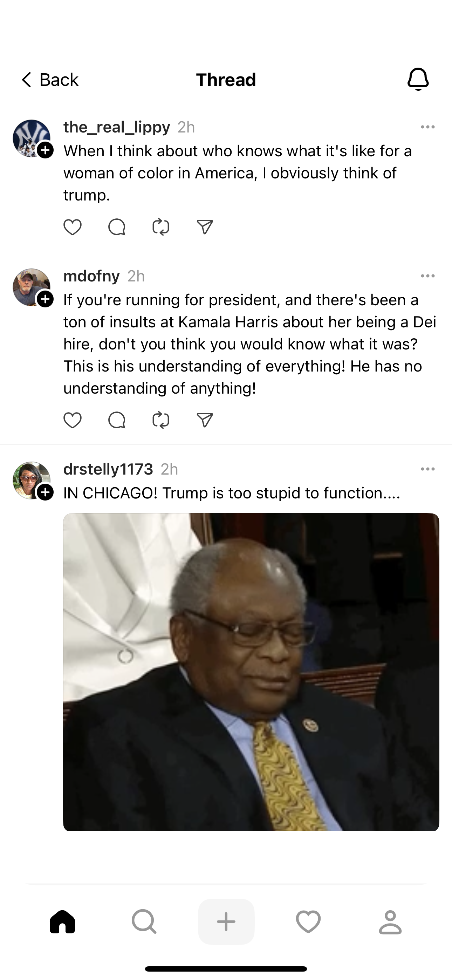Open the Activity heart tab
This screenshot has height=980, width=452.
[308, 921]
